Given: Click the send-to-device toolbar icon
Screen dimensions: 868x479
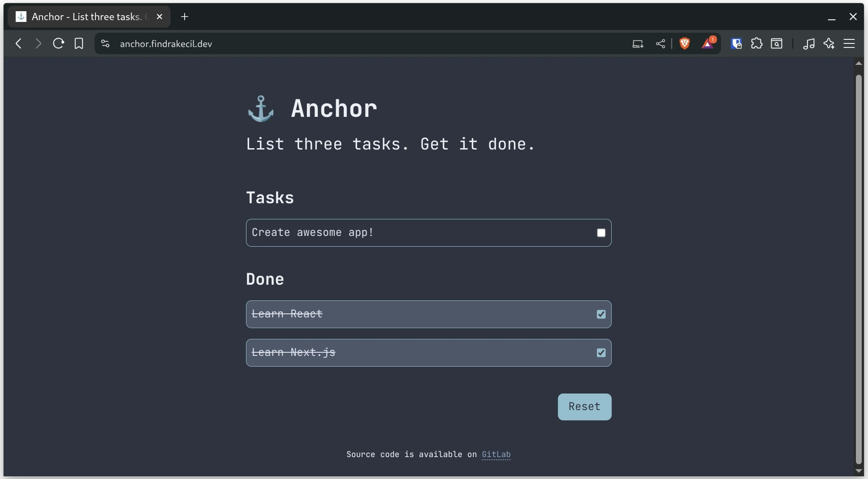Looking at the screenshot, I should tap(637, 43).
